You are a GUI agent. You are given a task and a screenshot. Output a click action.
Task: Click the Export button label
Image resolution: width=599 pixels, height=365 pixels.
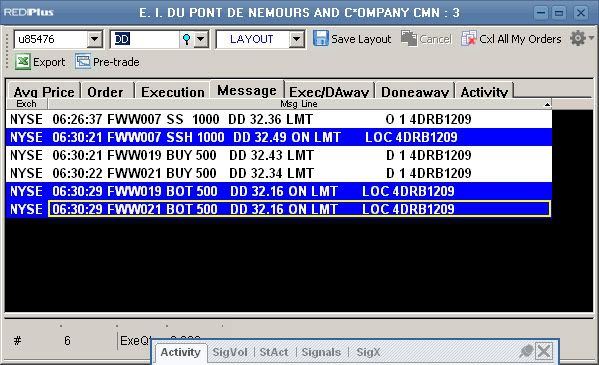pyautogui.click(x=49, y=62)
